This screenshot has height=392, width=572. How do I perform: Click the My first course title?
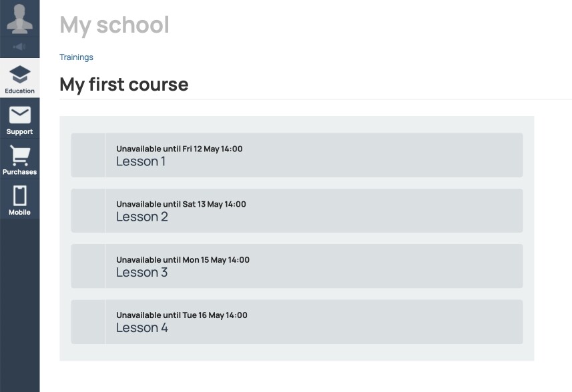point(124,85)
